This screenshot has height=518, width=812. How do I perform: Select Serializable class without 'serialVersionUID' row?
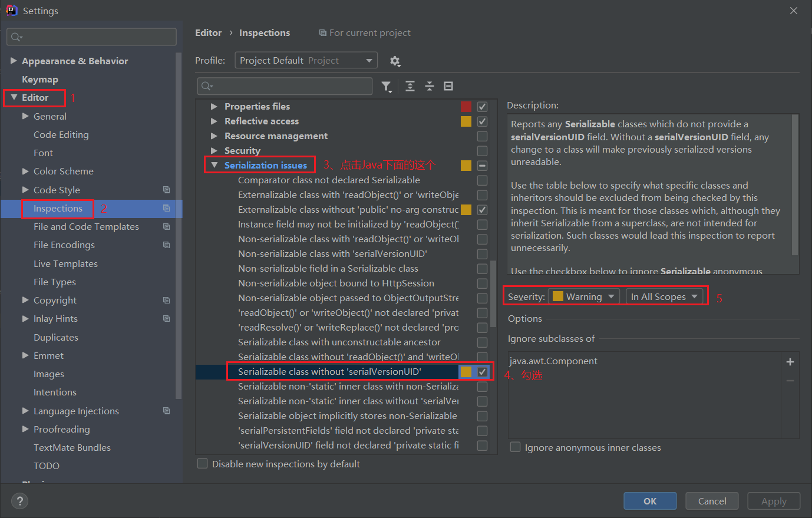coord(342,372)
